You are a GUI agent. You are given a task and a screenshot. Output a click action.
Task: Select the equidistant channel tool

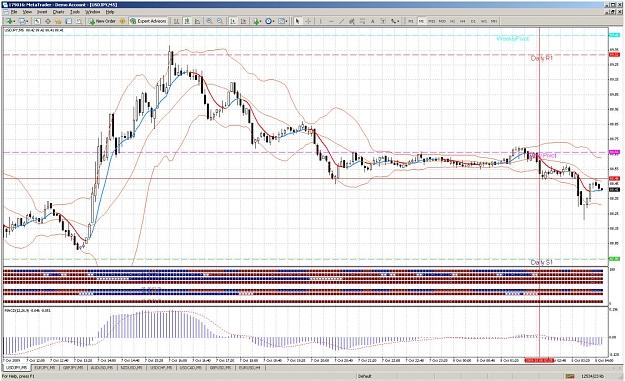point(352,21)
